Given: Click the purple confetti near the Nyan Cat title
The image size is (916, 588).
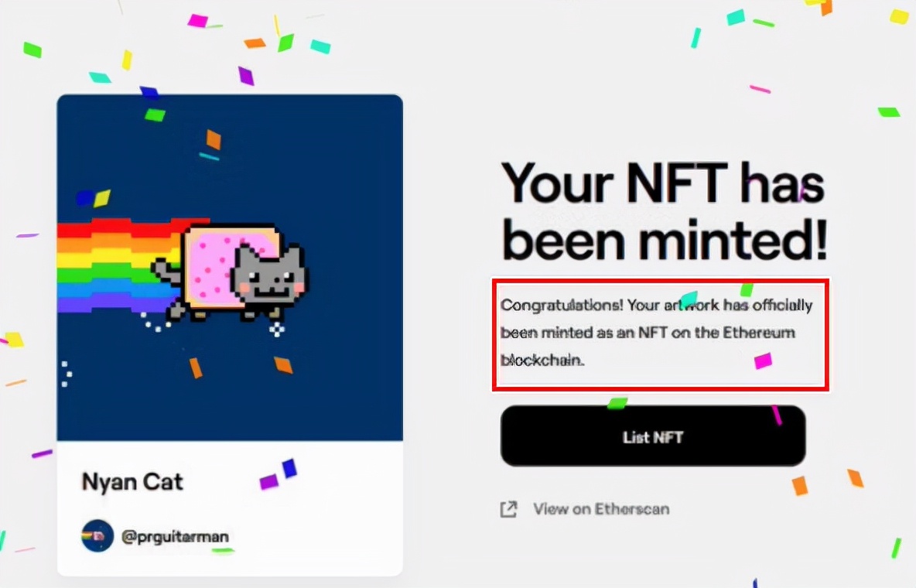Looking at the screenshot, I should pos(268,482).
